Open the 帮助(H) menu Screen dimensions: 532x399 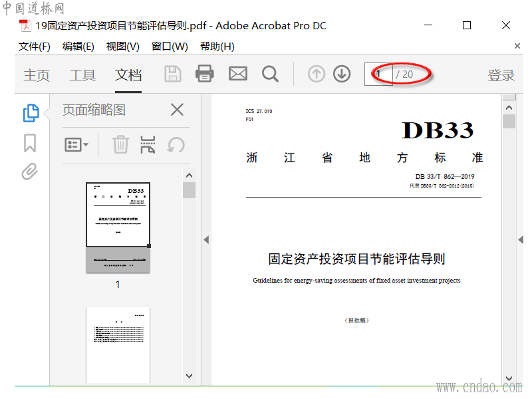coord(217,47)
